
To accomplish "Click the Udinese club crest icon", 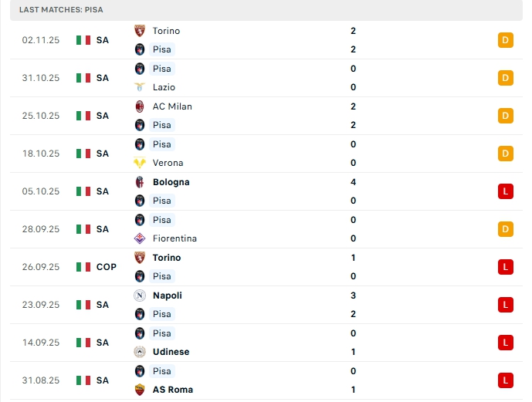I will pos(140,352).
